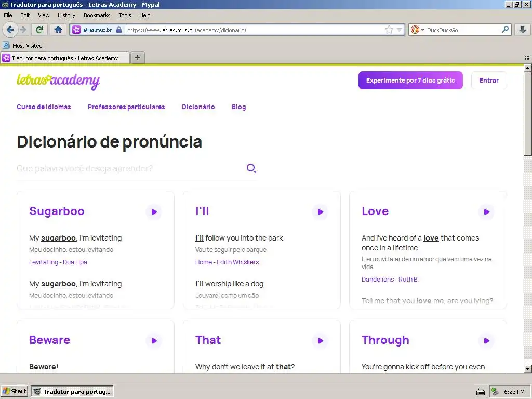532x399 pixels.
Task: Open the Beware word heading
Action: click(x=49, y=340)
